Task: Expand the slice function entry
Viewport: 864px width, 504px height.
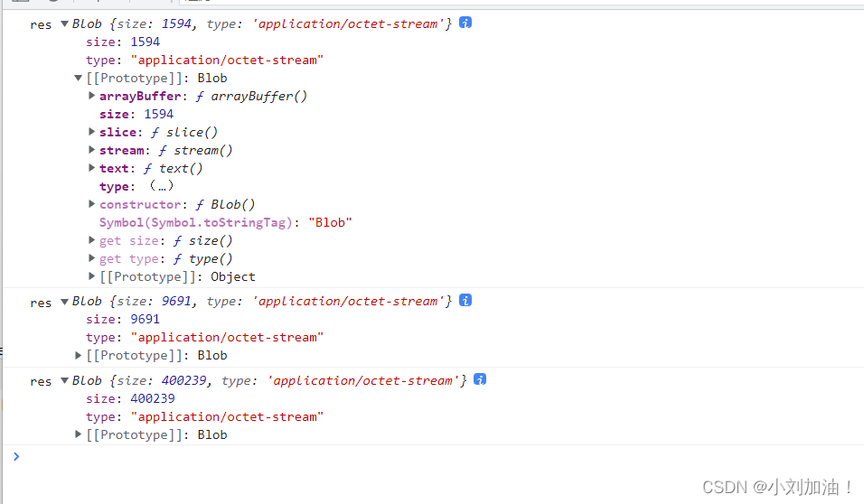Action: (x=92, y=132)
